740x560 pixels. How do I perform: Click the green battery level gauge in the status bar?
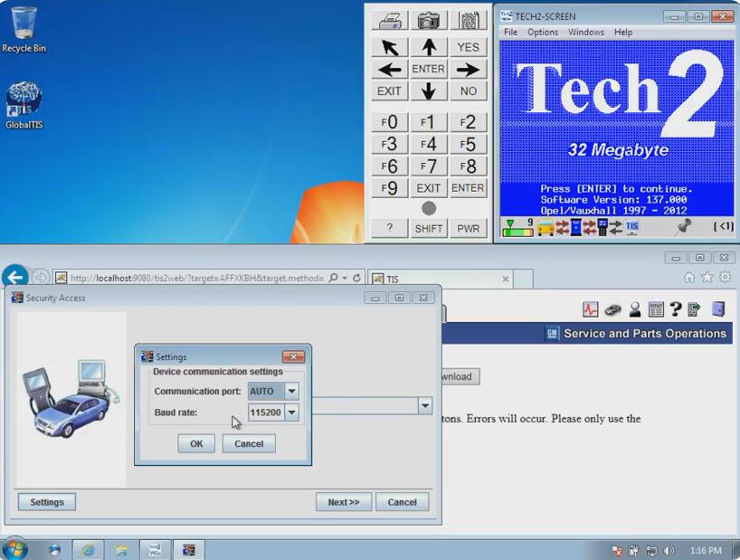(517, 227)
